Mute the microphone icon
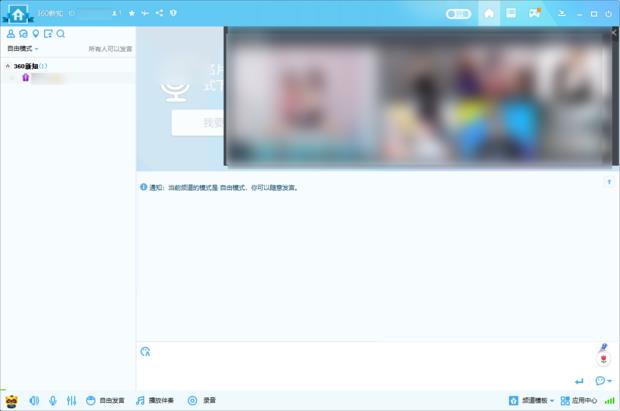 pyautogui.click(x=53, y=401)
